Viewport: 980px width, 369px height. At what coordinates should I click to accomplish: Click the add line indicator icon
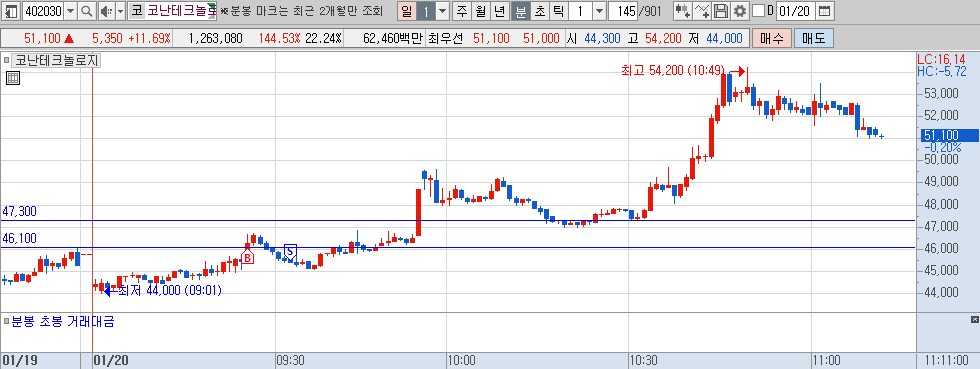pyautogui.click(x=702, y=11)
